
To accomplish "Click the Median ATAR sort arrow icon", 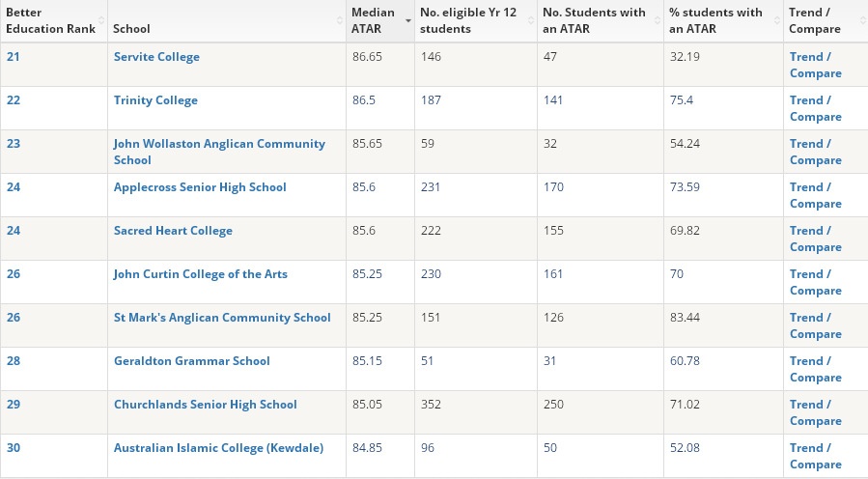I will click(407, 20).
